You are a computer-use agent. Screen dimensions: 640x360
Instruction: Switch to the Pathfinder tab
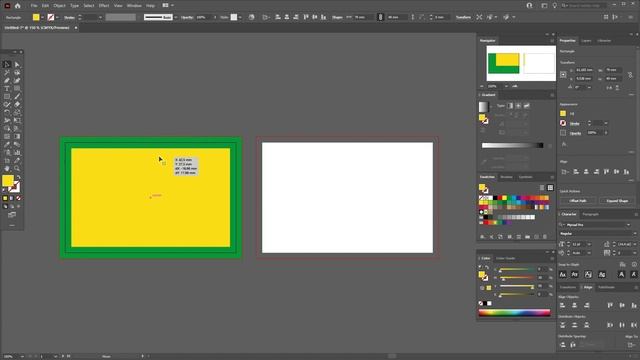pyautogui.click(x=607, y=287)
